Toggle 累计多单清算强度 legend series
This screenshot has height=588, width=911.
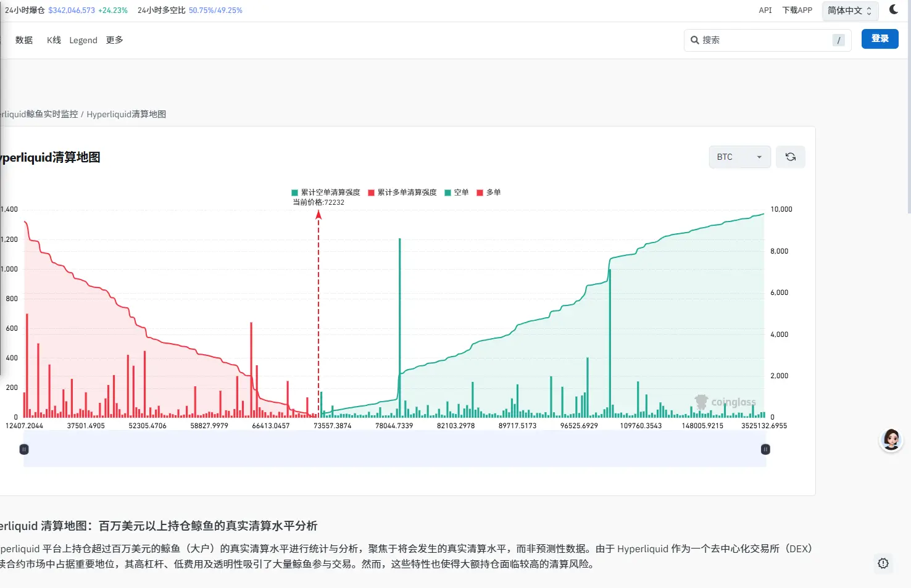click(x=402, y=193)
